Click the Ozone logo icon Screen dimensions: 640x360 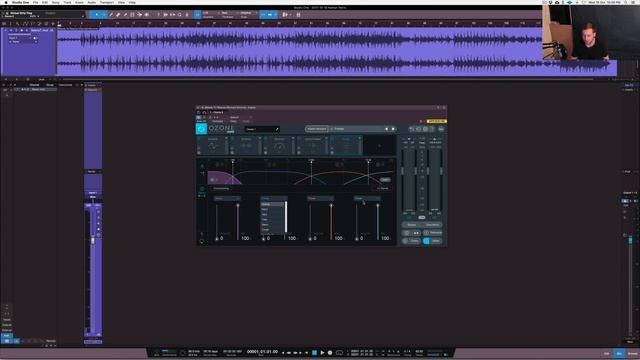201,129
